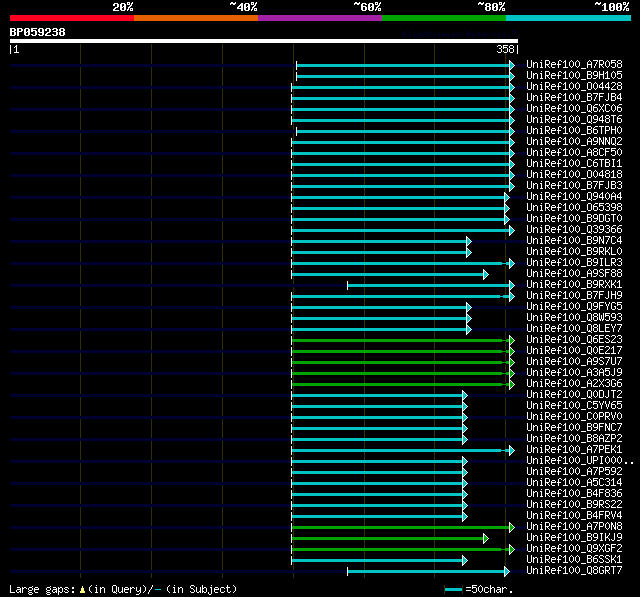This screenshot has height=597, width=640.
Task: Click green arrowhead of the UniRef100_Q6ES23 hit
Action: pos(512,340)
